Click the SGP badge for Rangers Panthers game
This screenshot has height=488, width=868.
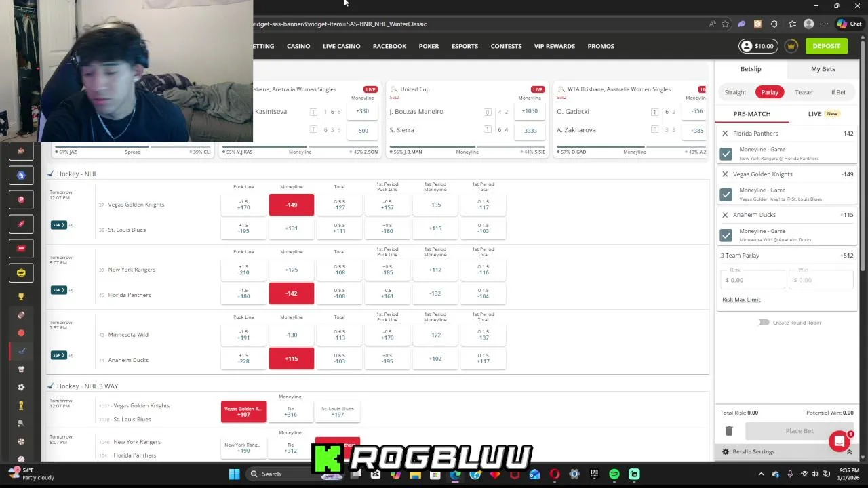(x=59, y=290)
